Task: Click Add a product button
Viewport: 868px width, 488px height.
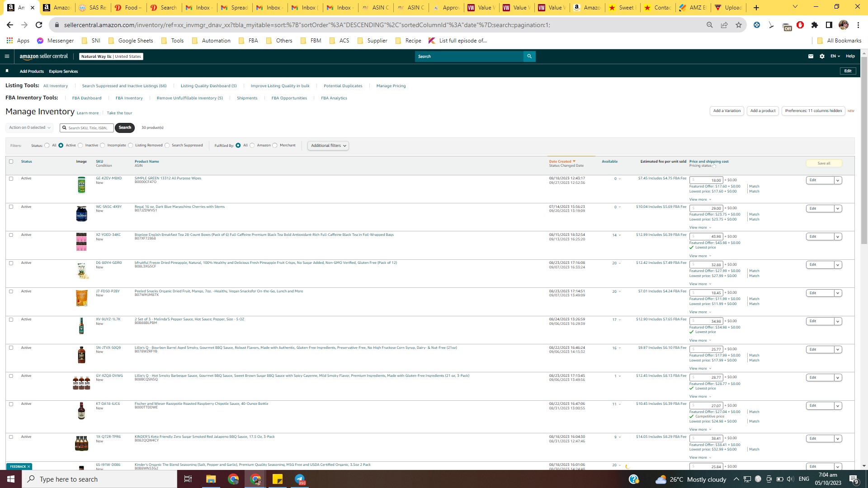Action: click(x=763, y=111)
